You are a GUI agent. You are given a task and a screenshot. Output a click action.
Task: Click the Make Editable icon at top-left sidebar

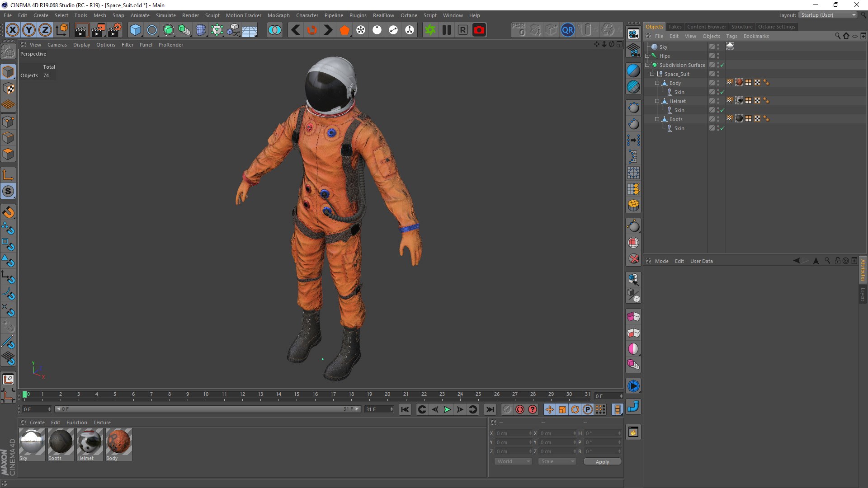click(x=8, y=51)
